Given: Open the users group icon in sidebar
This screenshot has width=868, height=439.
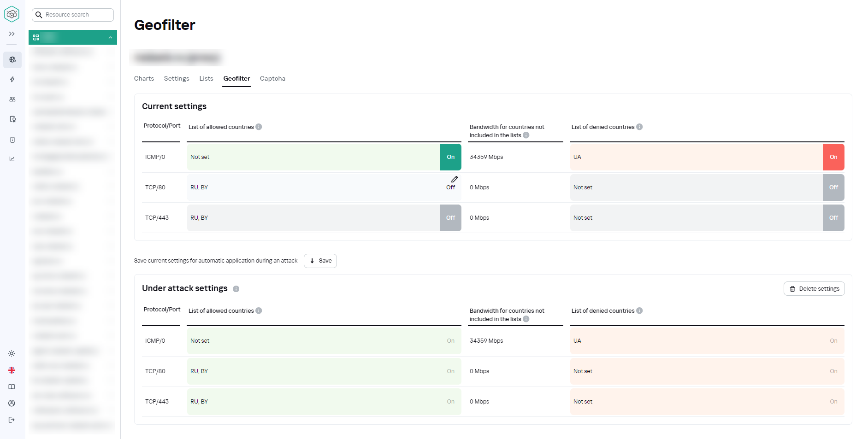Looking at the screenshot, I should pyautogui.click(x=12, y=99).
